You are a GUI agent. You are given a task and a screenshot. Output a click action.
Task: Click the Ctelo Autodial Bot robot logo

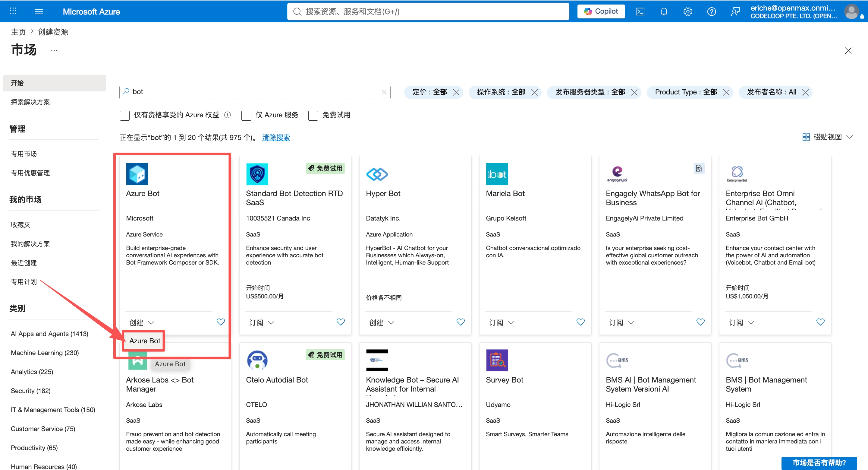[x=257, y=360]
